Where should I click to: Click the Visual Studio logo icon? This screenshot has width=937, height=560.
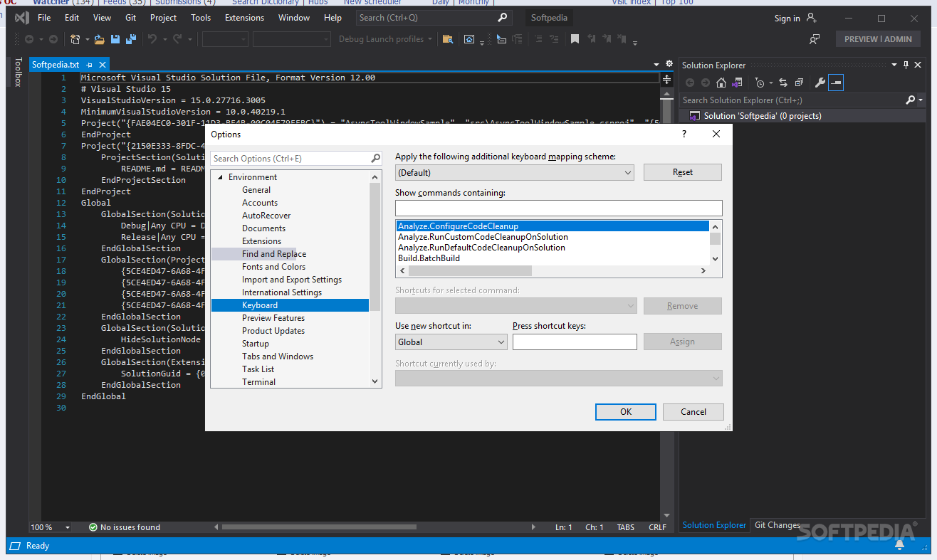[22, 18]
